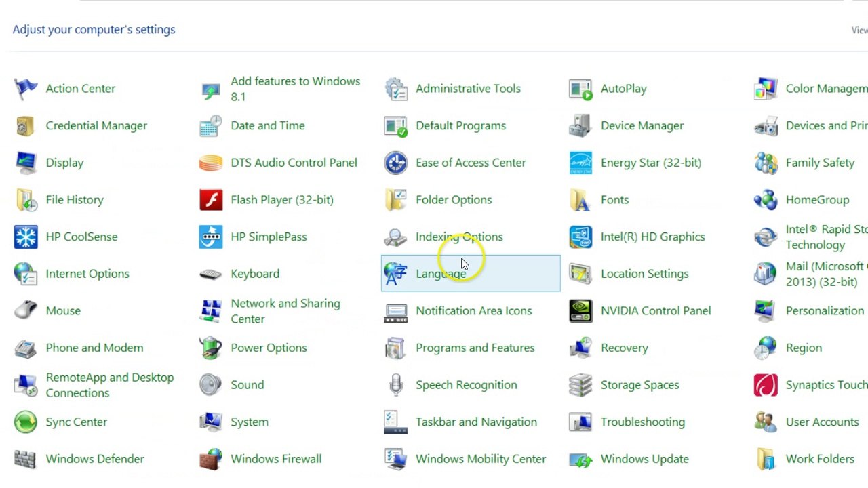The height and width of the screenshot is (488, 868).
Task: Click the Windows Firewall brick icon
Action: click(211, 459)
